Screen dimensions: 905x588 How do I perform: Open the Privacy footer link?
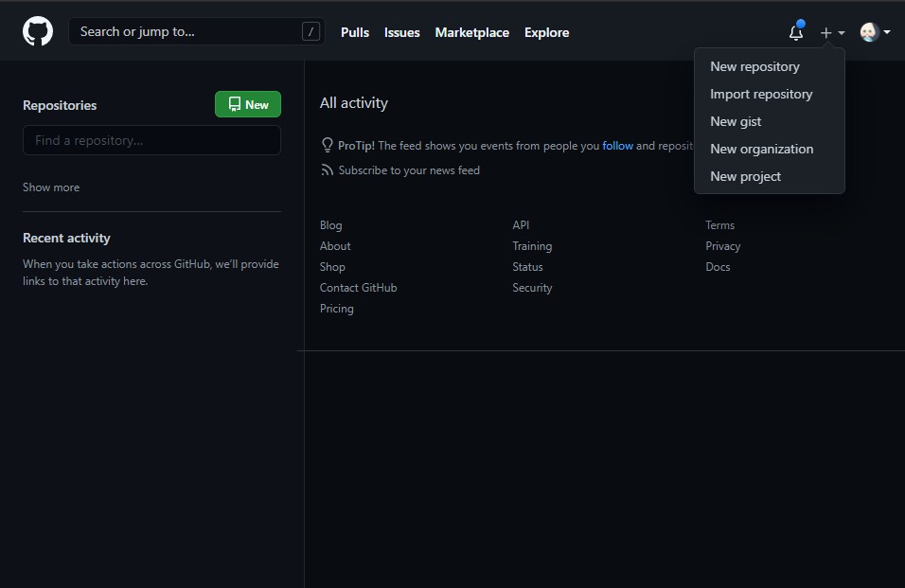pyautogui.click(x=722, y=246)
